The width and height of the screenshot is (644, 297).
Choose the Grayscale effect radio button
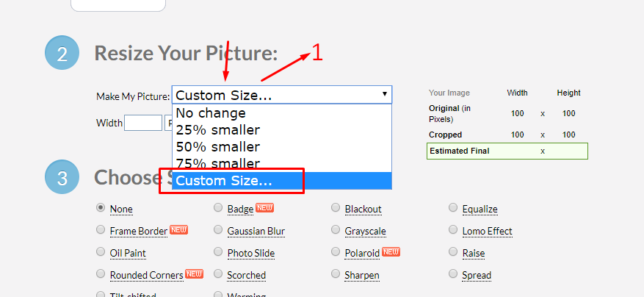(x=336, y=231)
